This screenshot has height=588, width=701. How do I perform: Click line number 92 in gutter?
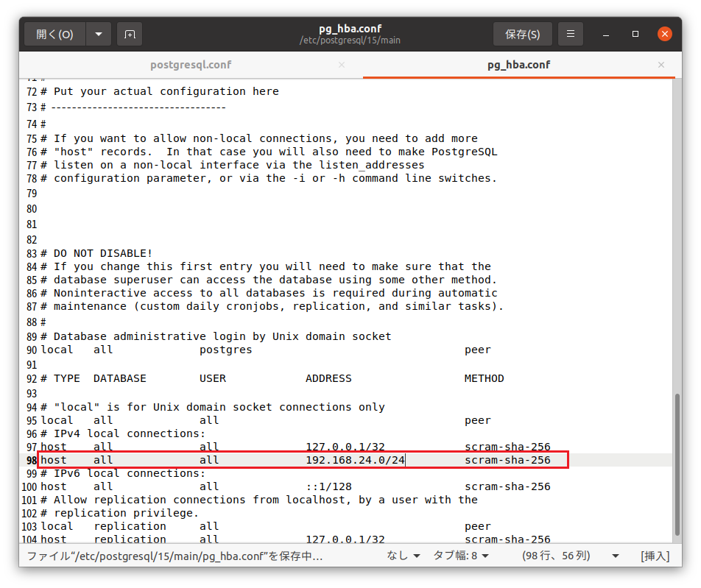coord(31,379)
